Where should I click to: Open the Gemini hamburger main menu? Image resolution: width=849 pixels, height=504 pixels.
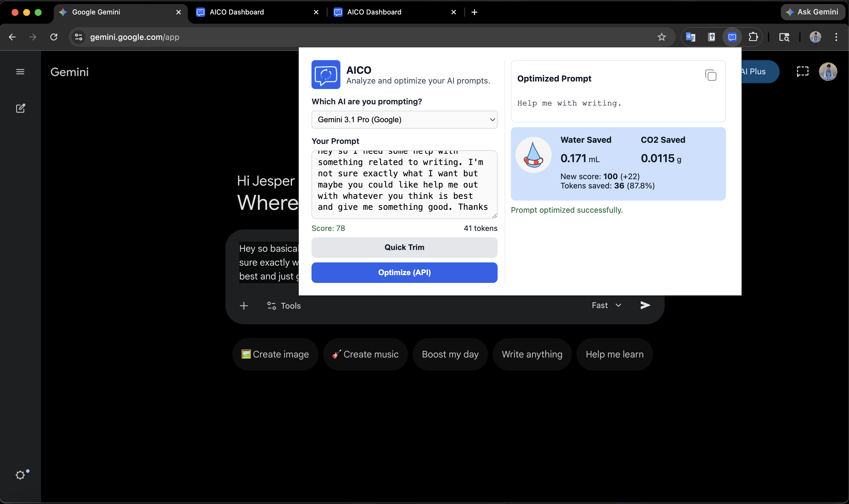[x=21, y=72]
